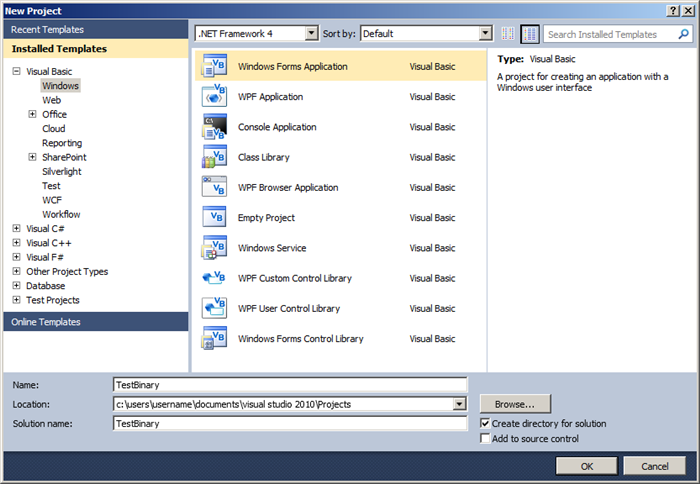The image size is (700, 484).
Task: Select the Silverlight category
Action: 62,171
